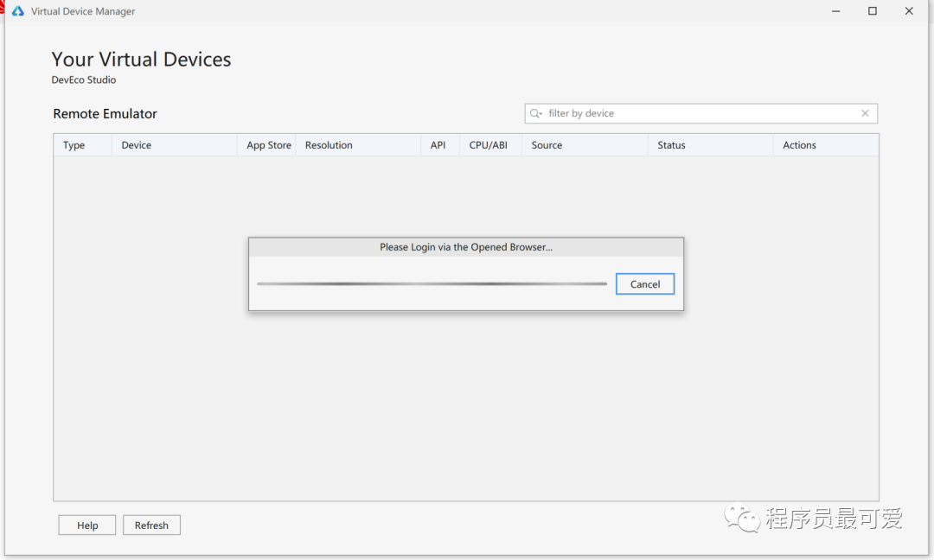Sort by the Resolution column header
The width and height of the screenshot is (934, 560).
(x=358, y=145)
